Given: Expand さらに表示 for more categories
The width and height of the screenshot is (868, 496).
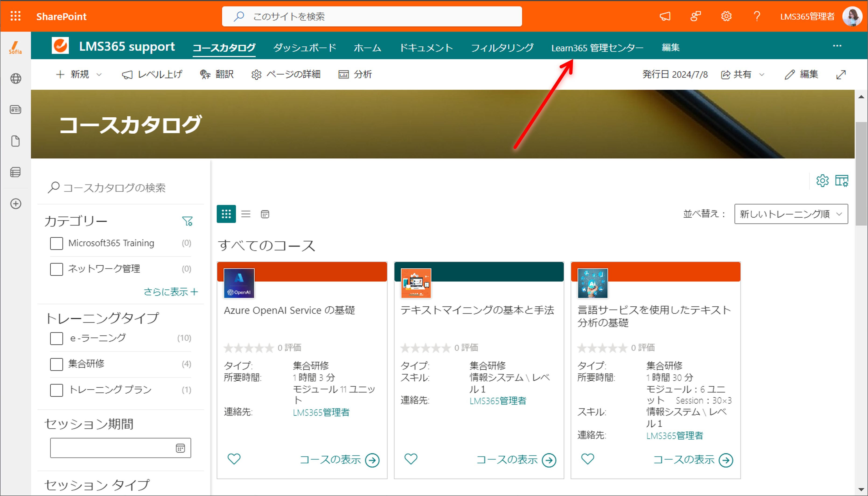Looking at the screenshot, I should tap(171, 291).
